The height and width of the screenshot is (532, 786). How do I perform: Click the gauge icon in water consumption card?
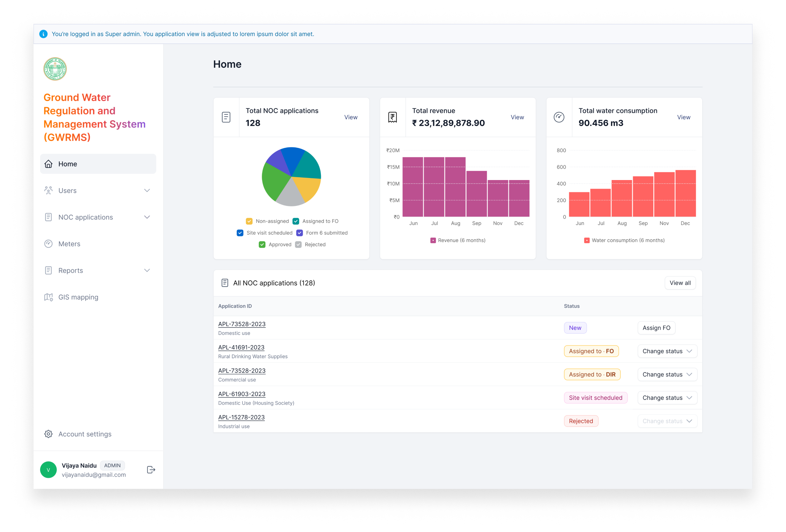click(559, 117)
